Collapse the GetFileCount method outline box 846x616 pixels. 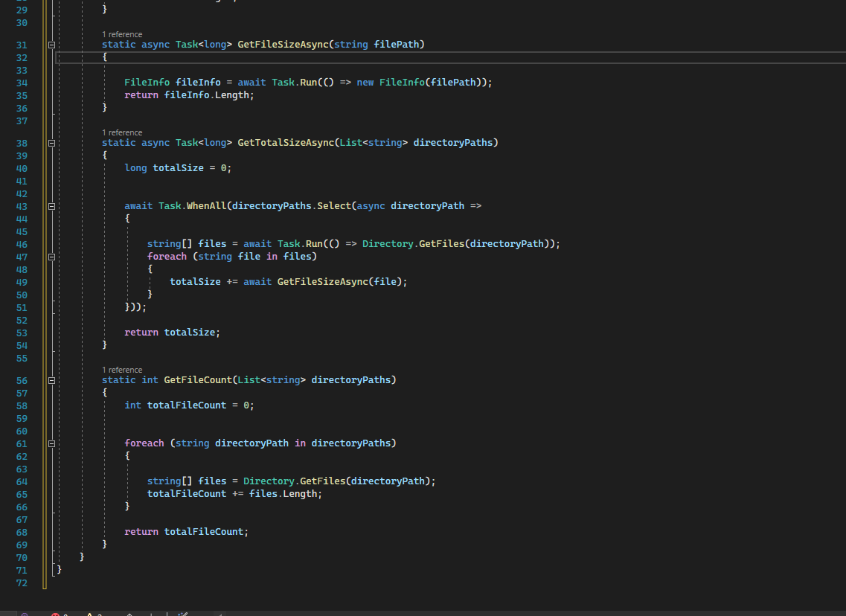tap(52, 380)
